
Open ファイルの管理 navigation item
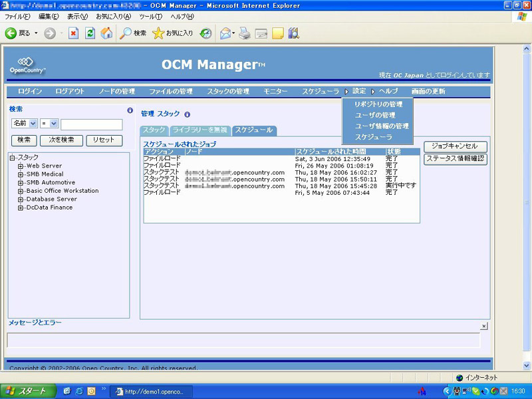click(171, 91)
